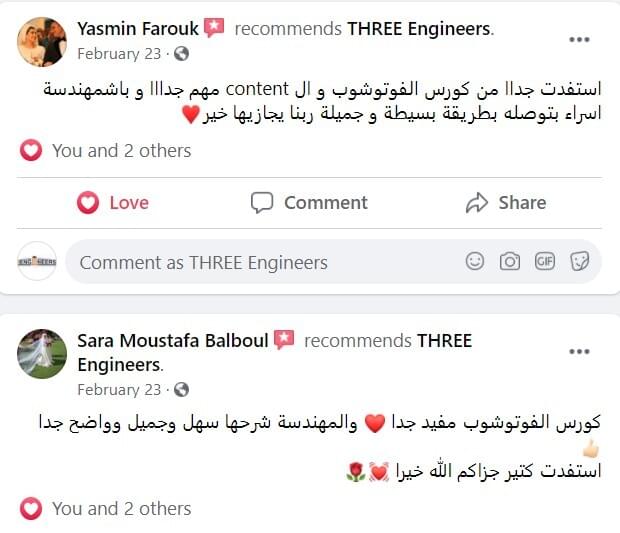Screen dimensions: 620x533
Task: Click the recommendation badge beside Yasmin Farouk
Action: pyautogui.click(x=214, y=28)
